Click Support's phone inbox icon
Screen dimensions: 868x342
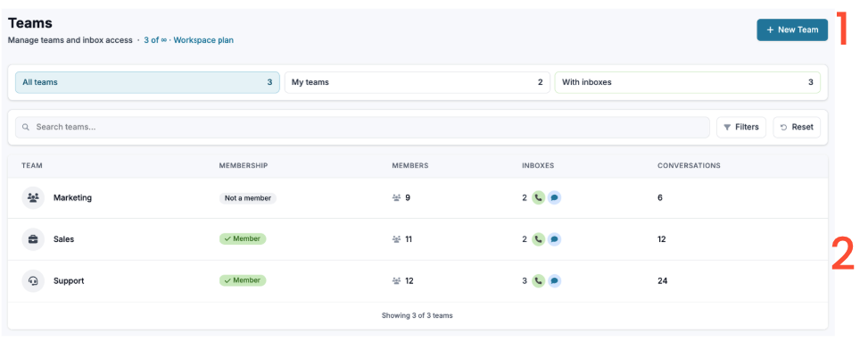pos(539,281)
